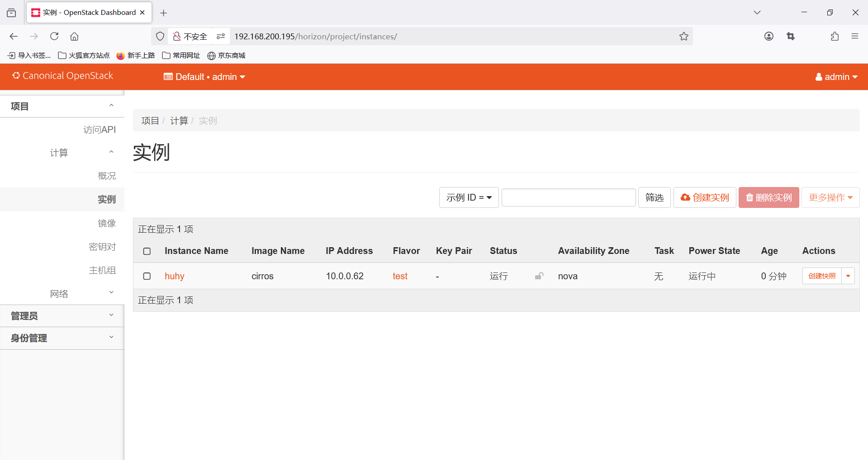Click the 导入书签 bookmark item
This screenshot has width=868, height=460.
(x=29, y=55)
